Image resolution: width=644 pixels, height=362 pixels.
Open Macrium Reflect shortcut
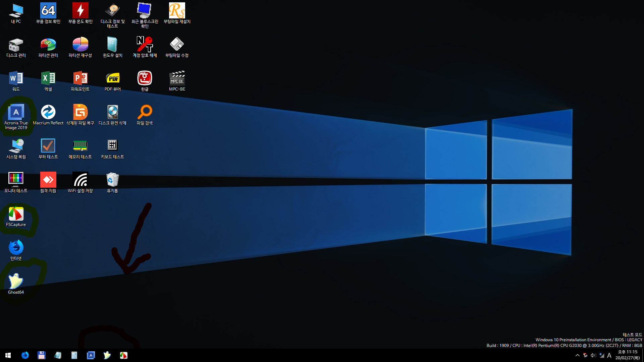click(48, 115)
